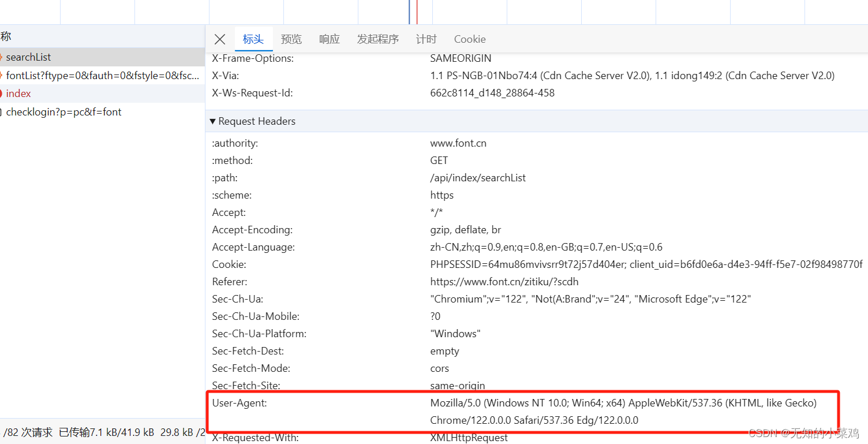
Task: Close the request details panel
Action: tap(220, 39)
